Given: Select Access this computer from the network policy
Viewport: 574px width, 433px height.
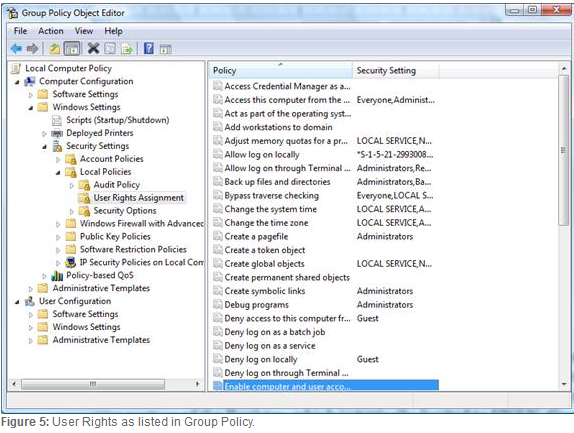Looking at the screenshot, I should (287, 100).
